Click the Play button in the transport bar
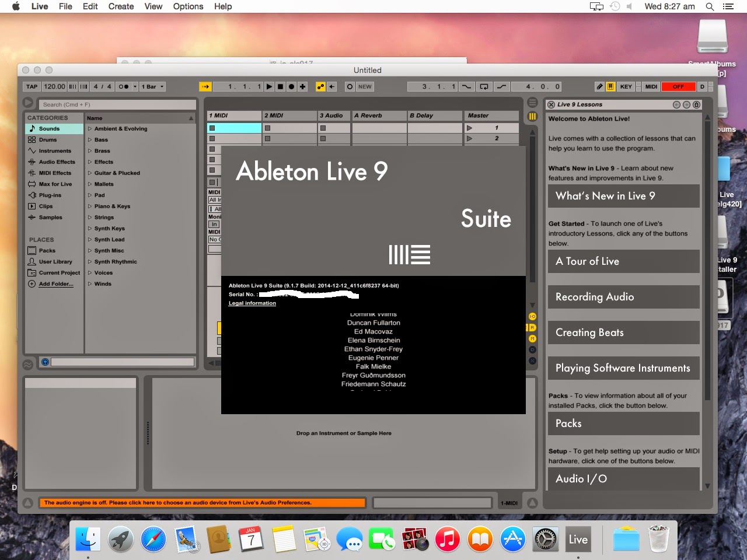 [269, 86]
